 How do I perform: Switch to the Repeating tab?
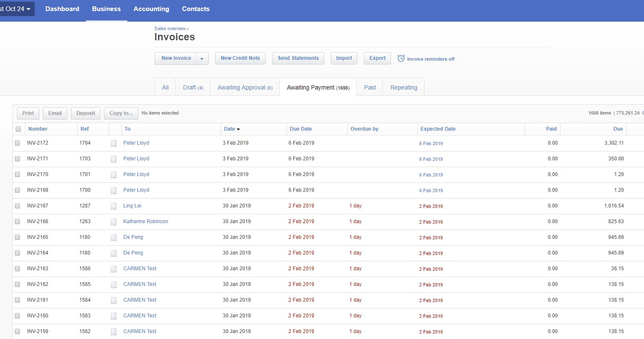click(404, 87)
